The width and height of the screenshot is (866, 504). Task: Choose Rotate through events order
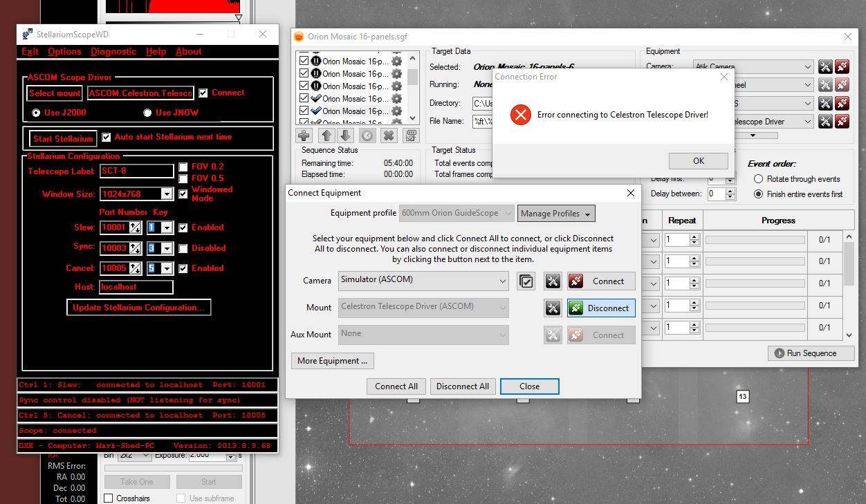(x=759, y=179)
